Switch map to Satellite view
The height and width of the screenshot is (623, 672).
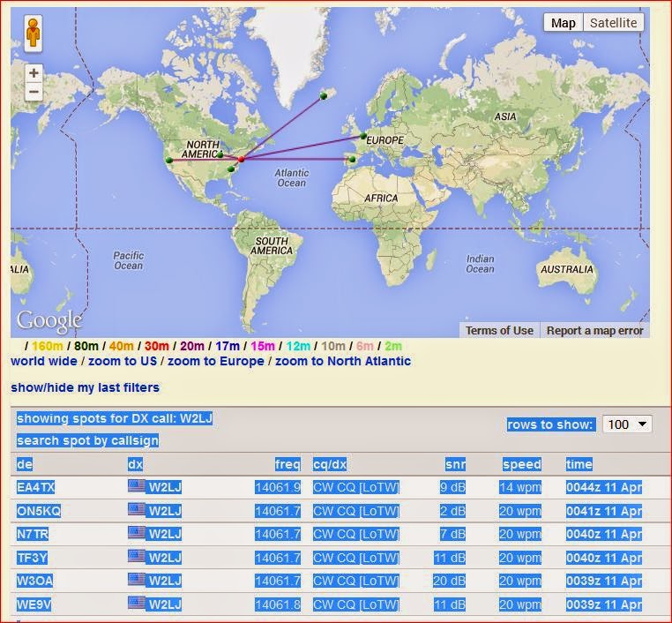pyautogui.click(x=613, y=23)
